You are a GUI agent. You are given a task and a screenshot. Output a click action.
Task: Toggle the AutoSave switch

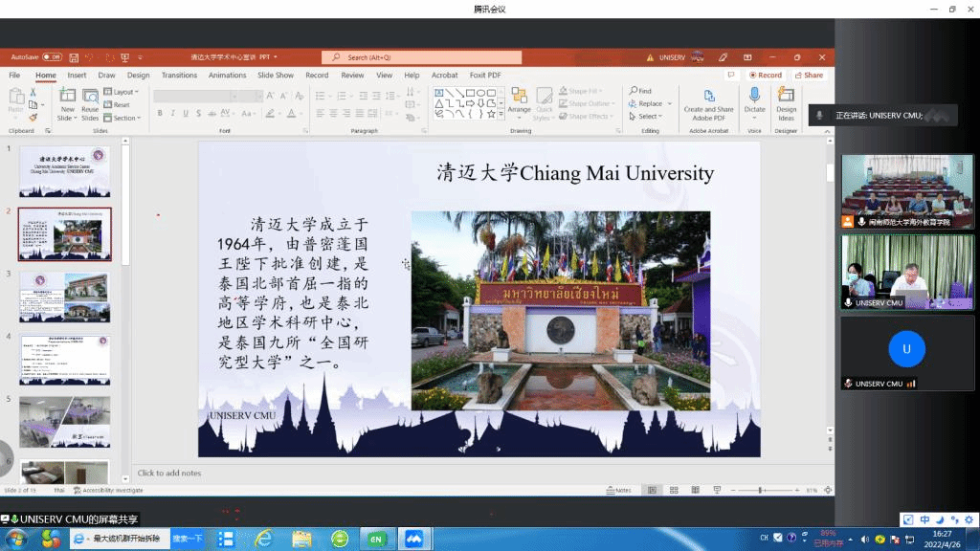52,57
